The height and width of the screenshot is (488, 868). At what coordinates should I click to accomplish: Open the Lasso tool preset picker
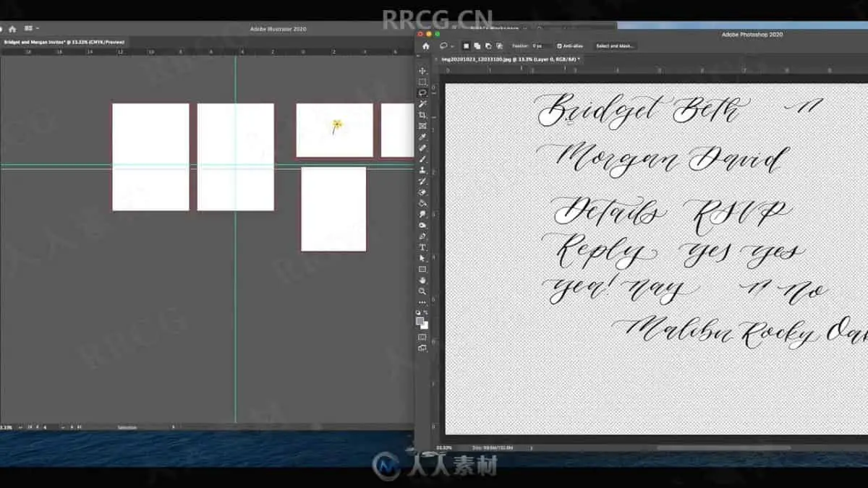(446, 46)
